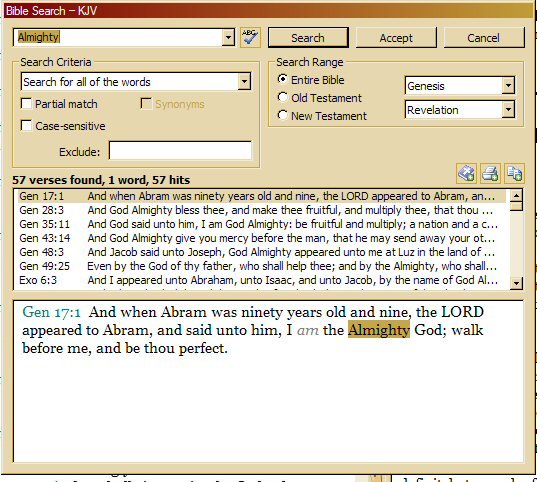Expand the 'Search for all of the words' dropdown
Image resolution: width=537 pixels, height=482 pixels.
[x=244, y=82]
